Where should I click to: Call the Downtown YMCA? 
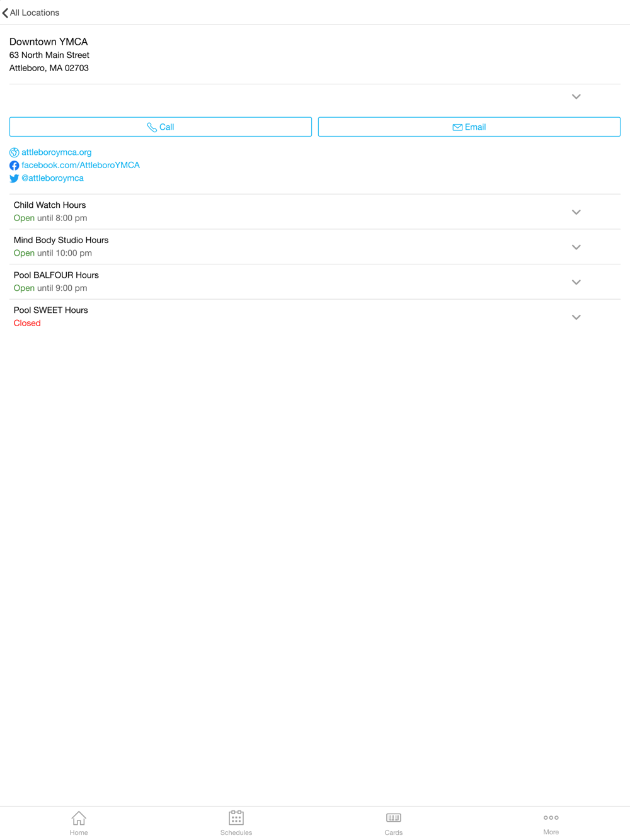click(161, 127)
